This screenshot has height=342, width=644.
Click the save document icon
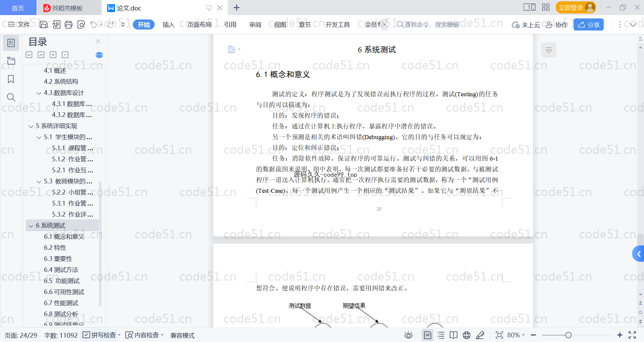click(x=44, y=24)
